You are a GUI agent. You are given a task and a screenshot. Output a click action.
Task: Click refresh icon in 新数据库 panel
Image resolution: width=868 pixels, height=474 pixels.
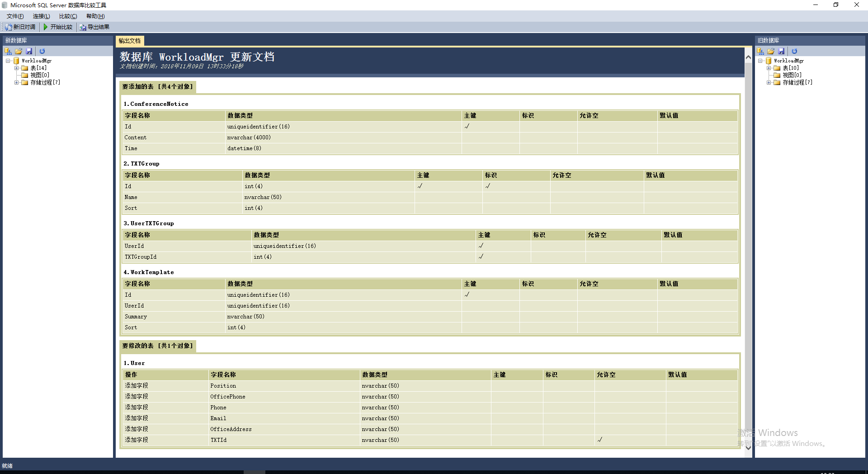tap(42, 51)
